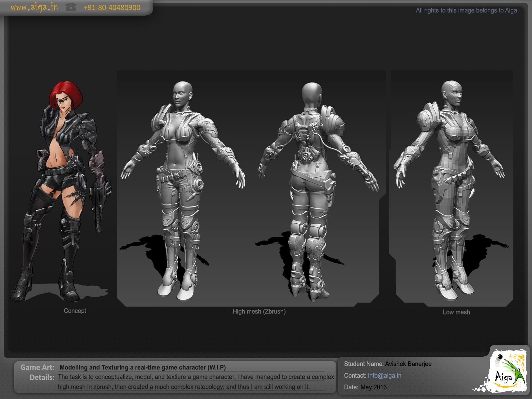Click the 'Game Art:' label
Viewport: 532px width, 399px height.
click(x=38, y=367)
